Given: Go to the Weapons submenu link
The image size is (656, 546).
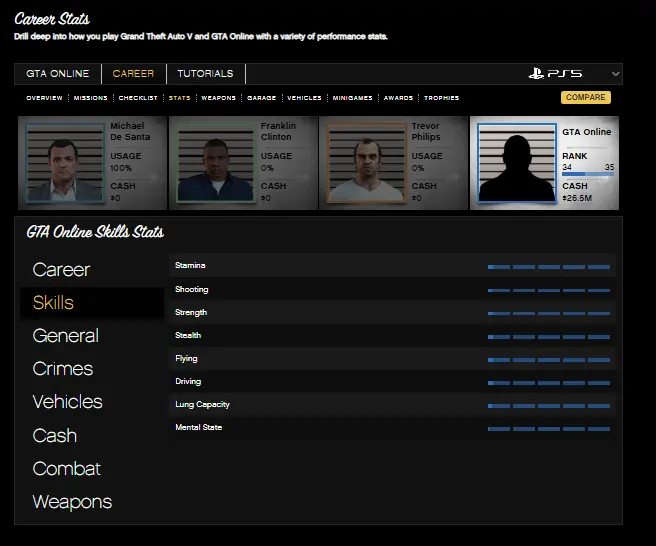Looking at the screenshot, I should [x=218, y=98].
